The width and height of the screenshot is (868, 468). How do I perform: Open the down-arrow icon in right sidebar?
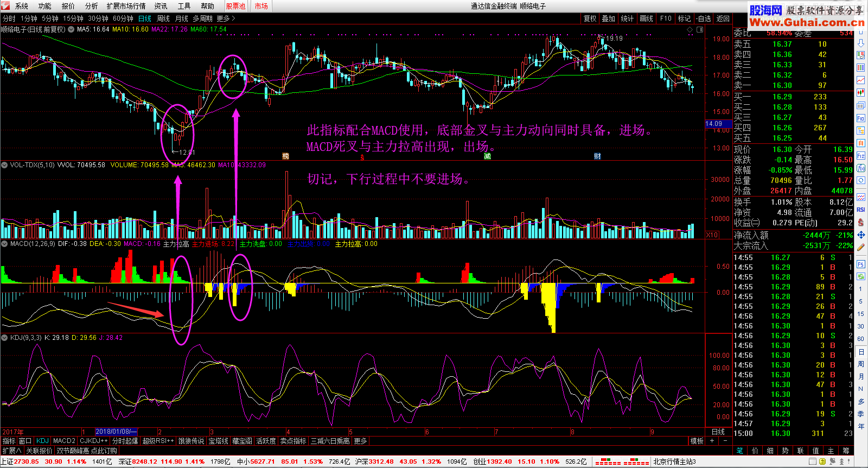861,43
